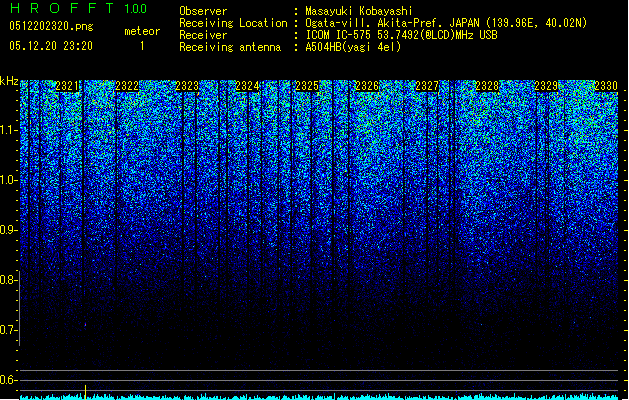This screenshot has height=400, width=629.
Task: Click the HROFFT title text
Action: (62, 8)
